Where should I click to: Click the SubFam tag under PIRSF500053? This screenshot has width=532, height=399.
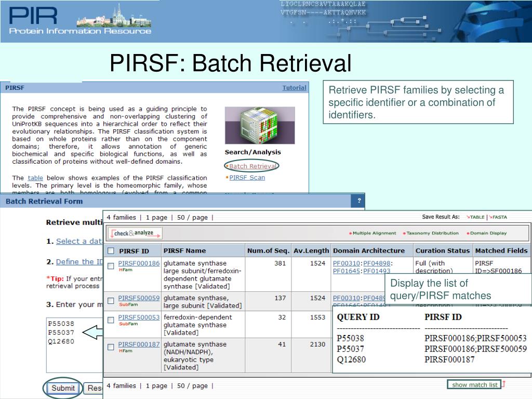[128, 324]
